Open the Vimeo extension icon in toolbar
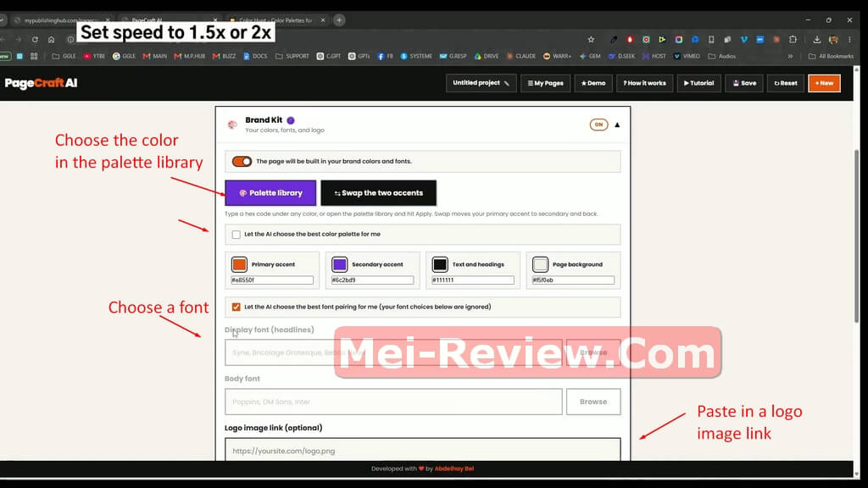This screenshot has height=488, width=868. [743, 40]
